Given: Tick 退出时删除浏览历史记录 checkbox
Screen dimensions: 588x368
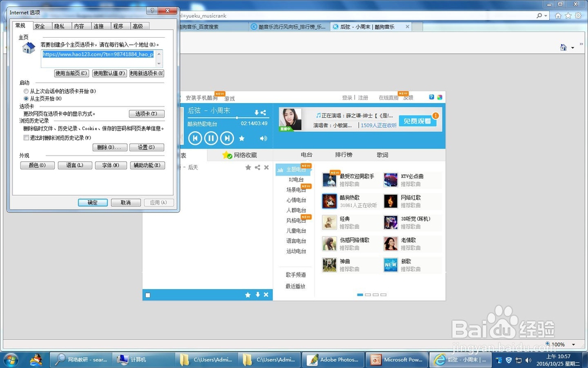Looking at the screenshot, I should (x=26, y=138).
